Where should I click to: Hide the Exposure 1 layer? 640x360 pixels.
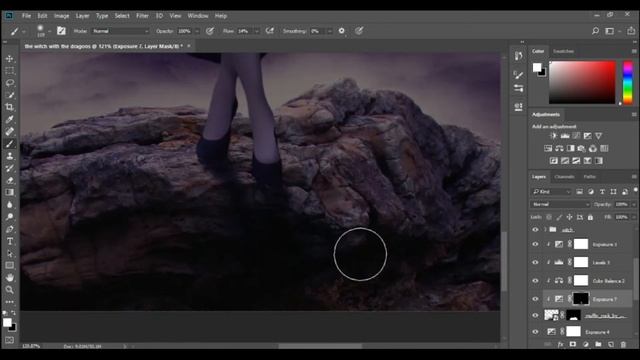point(535,244)
